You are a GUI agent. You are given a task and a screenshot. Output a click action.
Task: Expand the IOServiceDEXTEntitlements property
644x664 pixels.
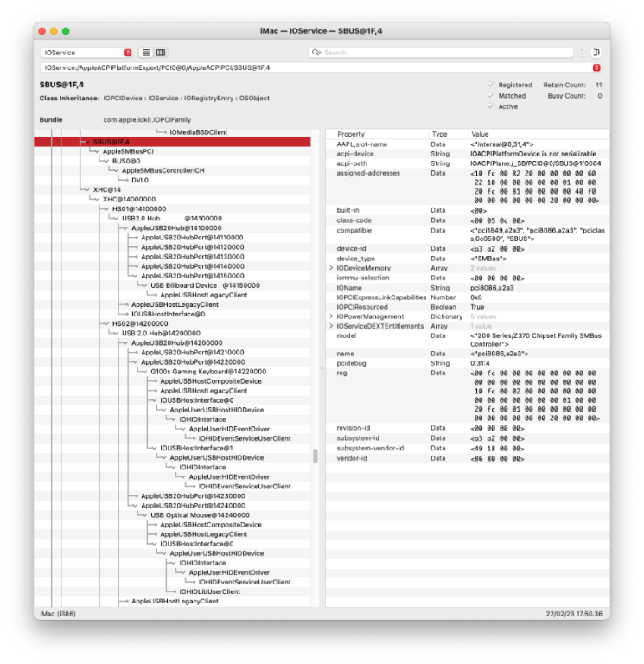point(332,326)
